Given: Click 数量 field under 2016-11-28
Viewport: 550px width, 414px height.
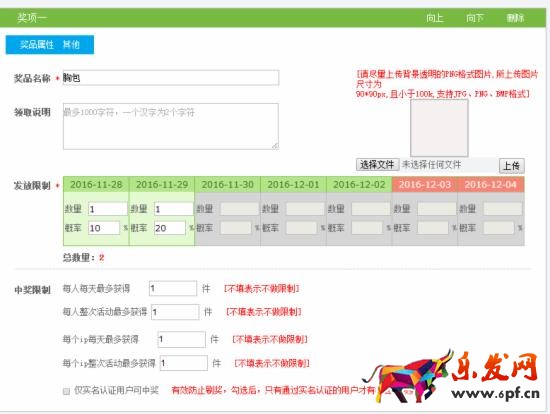Looking at the screenshot, I should coord(108,209).
